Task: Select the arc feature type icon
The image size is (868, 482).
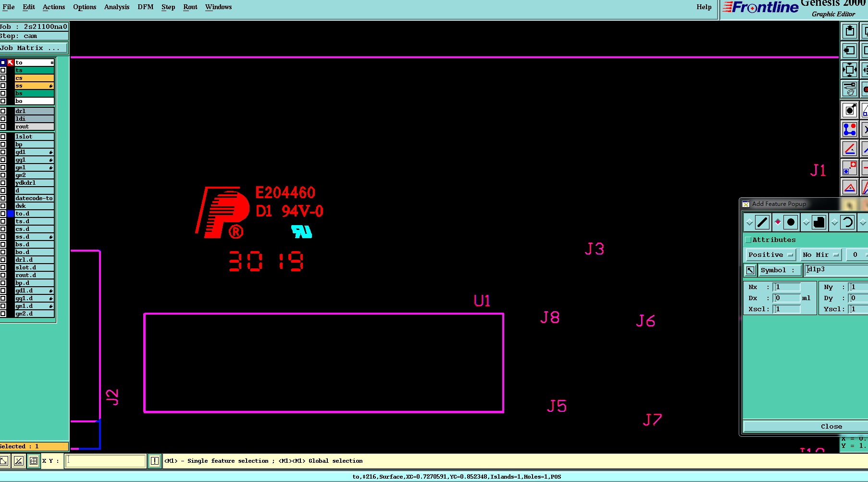Action: tap(847, 222)
